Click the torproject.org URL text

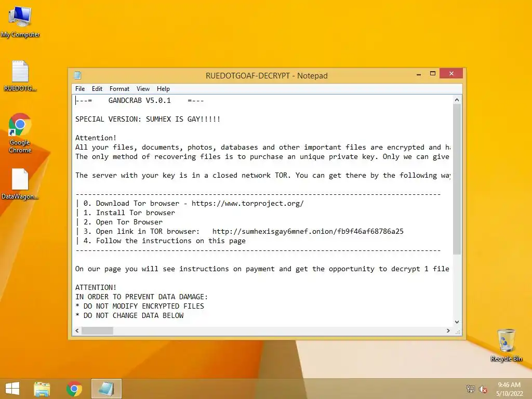(x=248, y=203)
